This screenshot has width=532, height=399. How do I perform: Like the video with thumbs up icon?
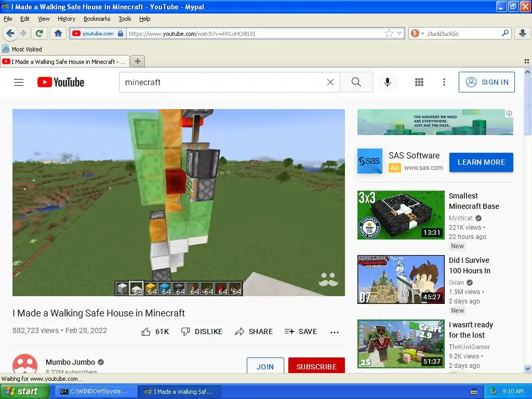[x=146, y=331]
